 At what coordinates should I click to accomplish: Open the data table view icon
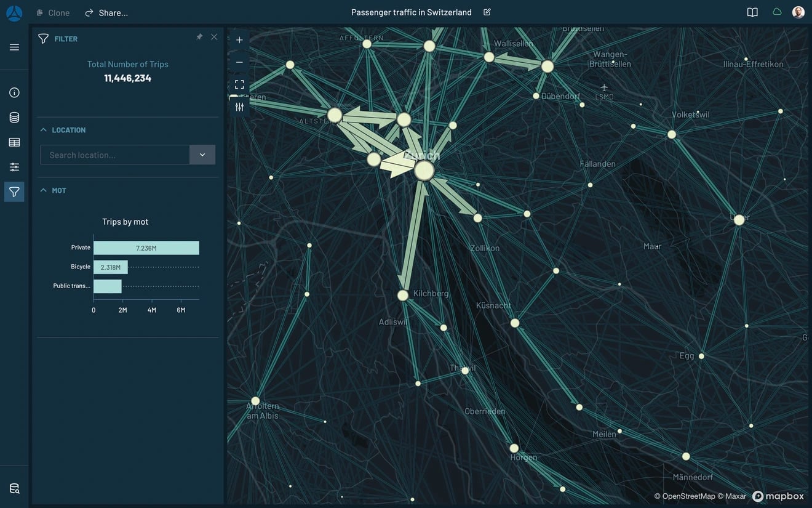(14, 142)
